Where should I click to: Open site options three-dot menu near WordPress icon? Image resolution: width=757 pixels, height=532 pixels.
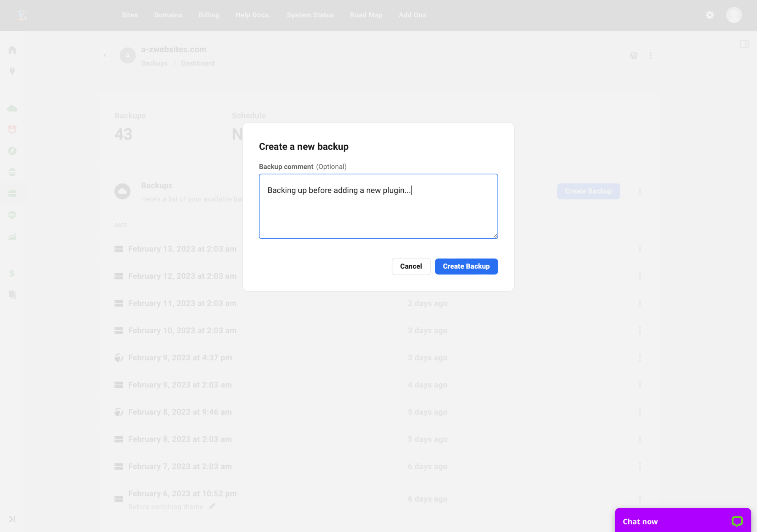point(651,56)
